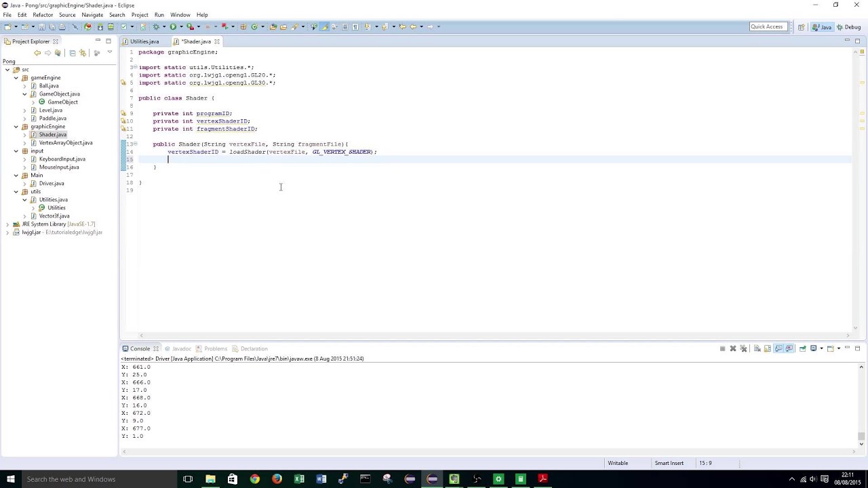Click the Windows Start button

pos(10,479)
